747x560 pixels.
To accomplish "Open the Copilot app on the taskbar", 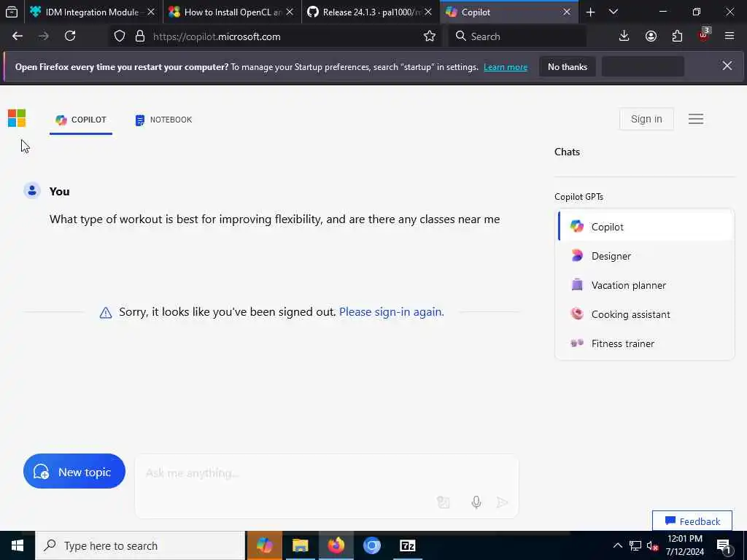I will pyautogui.click(x=264, y=545).
